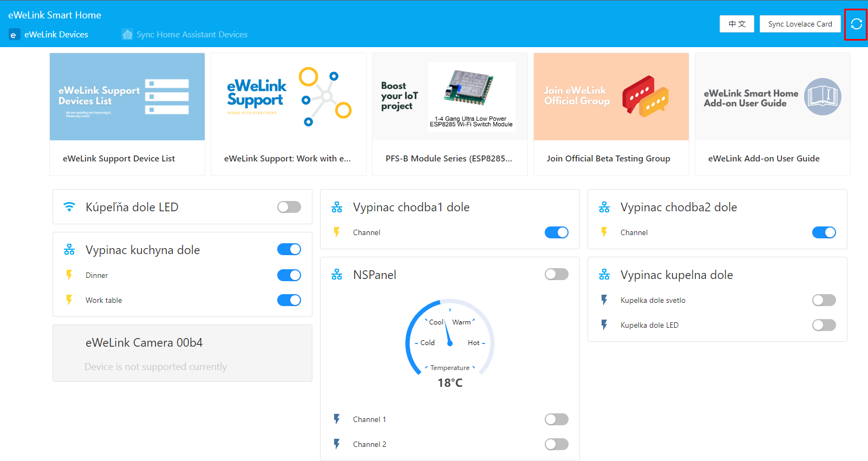This screenshot has height=461, width=868.
Task: Click the lightning icon under Vypinac chodba1 dole
Action: [x=337, y=232]
